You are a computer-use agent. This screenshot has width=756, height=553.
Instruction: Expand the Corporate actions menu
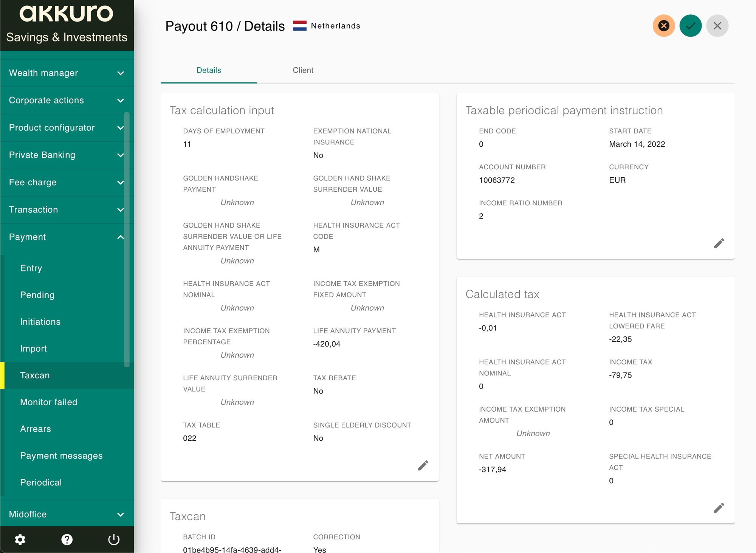coord(67,100)
